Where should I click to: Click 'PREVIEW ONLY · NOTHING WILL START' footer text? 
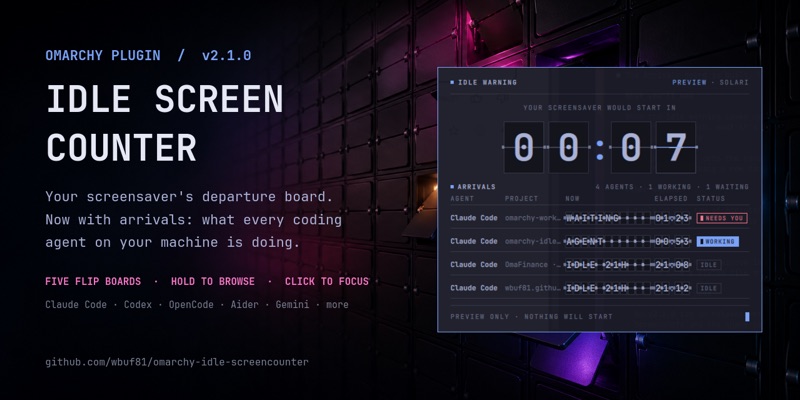pos(531,317)
